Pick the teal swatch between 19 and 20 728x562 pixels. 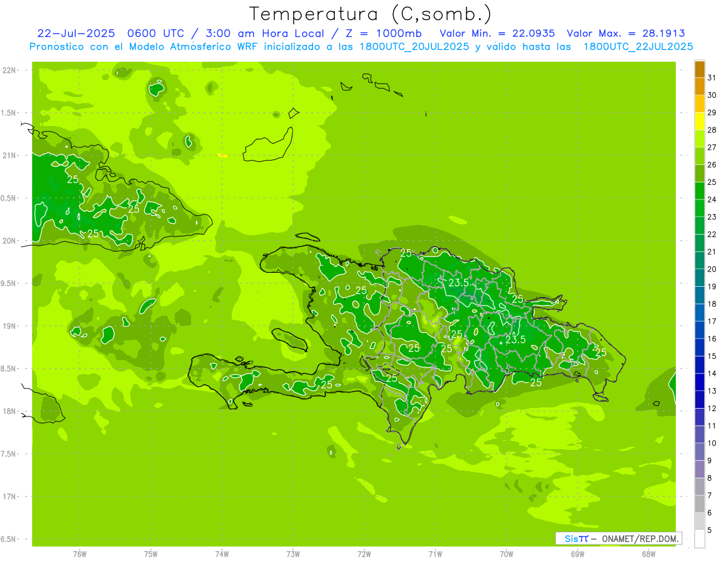coord(699,278)
